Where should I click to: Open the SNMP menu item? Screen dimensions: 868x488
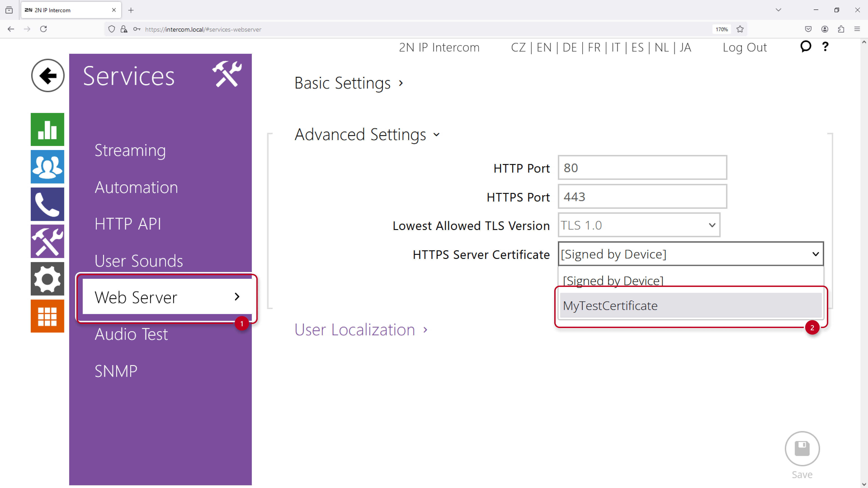point(116,371)
